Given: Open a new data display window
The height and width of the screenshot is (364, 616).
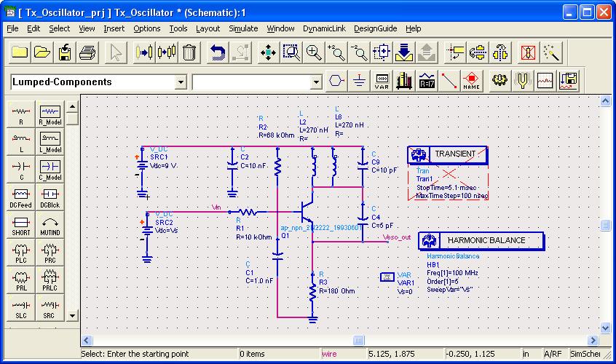Looking at the screenshot, I should click(545, 81).
